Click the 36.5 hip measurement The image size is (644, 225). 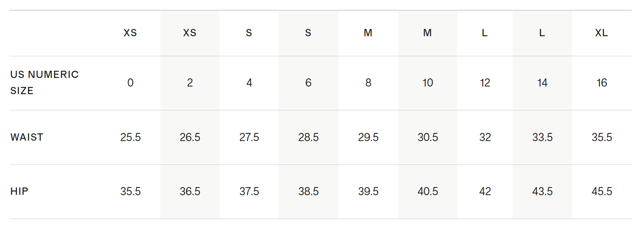pos(190,191)
